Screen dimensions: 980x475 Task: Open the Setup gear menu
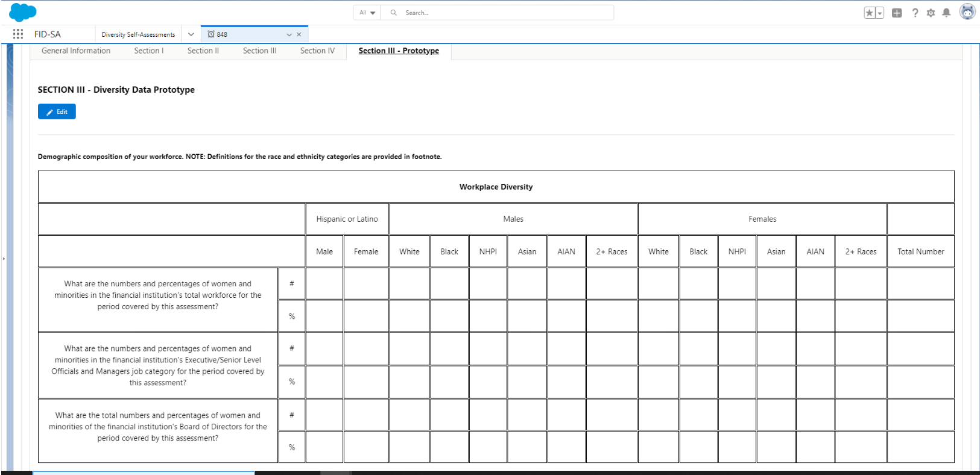click(x=931, y=13)
